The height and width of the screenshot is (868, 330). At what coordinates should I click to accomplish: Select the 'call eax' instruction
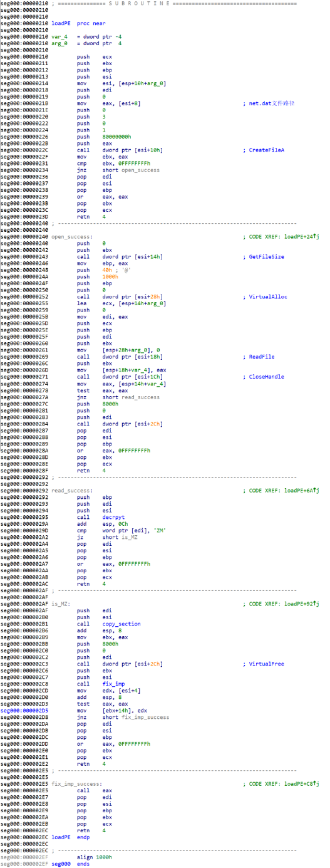(x=96, y=790)
